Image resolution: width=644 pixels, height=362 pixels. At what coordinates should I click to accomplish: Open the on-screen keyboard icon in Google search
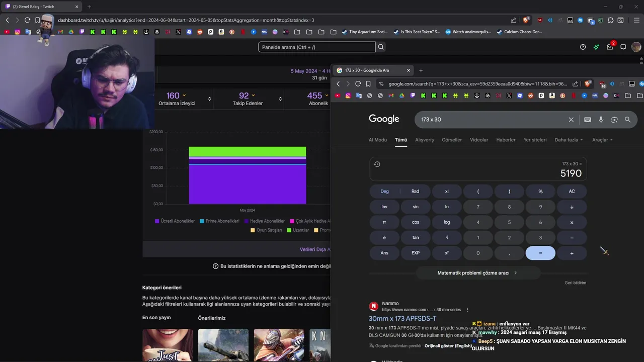point(588,120)
